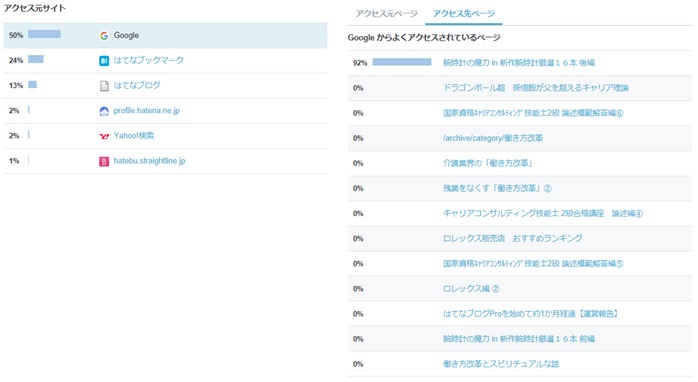698x382 pixels.
Task: Open the Yahoo!検索 referrer link
Action: point(134,135)
